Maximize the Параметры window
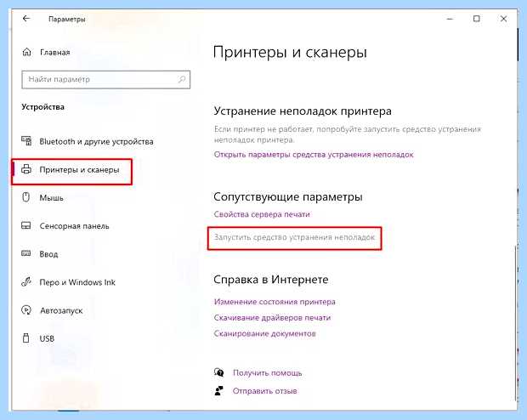This screenshot has height=420, width=527. 477,19
